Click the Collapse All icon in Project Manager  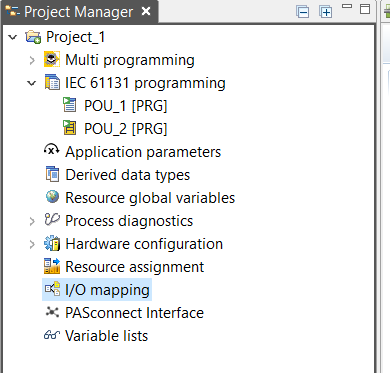pyautogui.click(x=303, y=12)
